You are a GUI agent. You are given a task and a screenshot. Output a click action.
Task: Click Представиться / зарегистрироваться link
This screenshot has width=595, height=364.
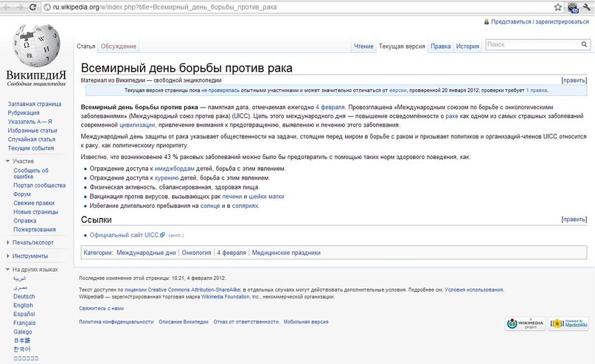click(540, 21)
